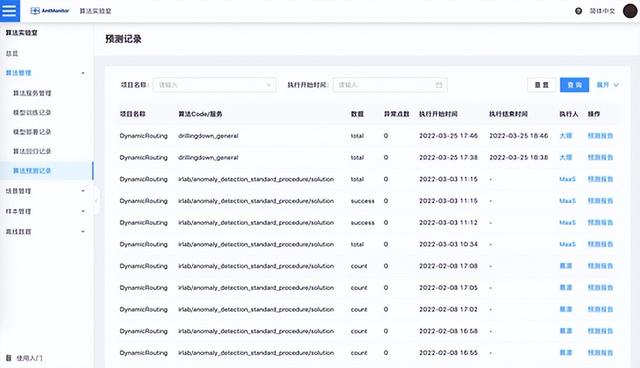This screenshot has width=640, height=368.
Task: Expand the 场景管理 sidebar section
Action: pos(83,191)
